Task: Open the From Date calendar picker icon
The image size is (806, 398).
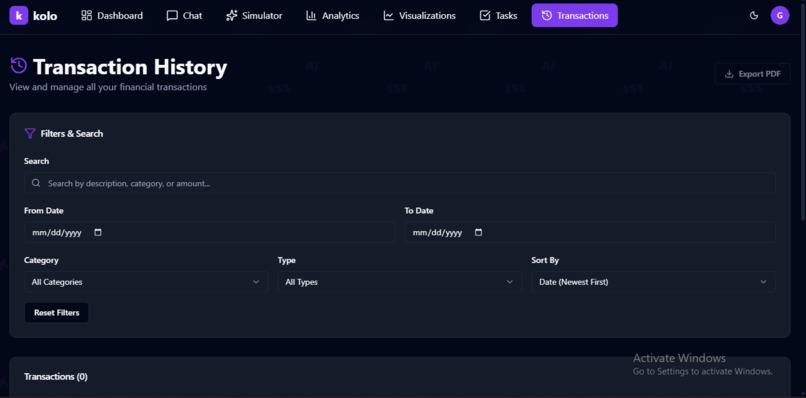Action: click(x=98, y=232)
